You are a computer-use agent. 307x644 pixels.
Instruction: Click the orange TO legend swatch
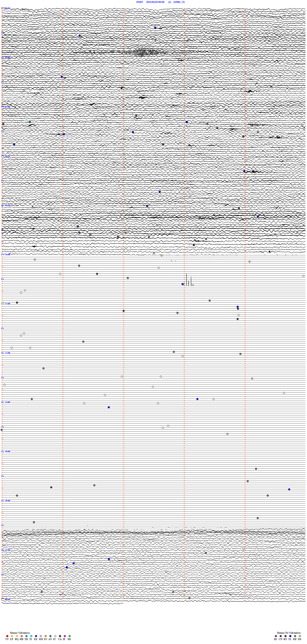click(46, 636)
